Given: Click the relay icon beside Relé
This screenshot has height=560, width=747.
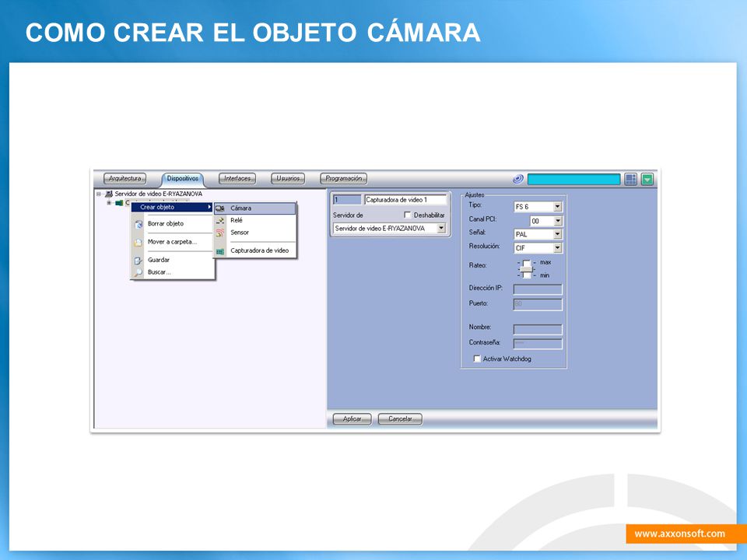Looking at the screenshot, I should (x=220, y=220).
